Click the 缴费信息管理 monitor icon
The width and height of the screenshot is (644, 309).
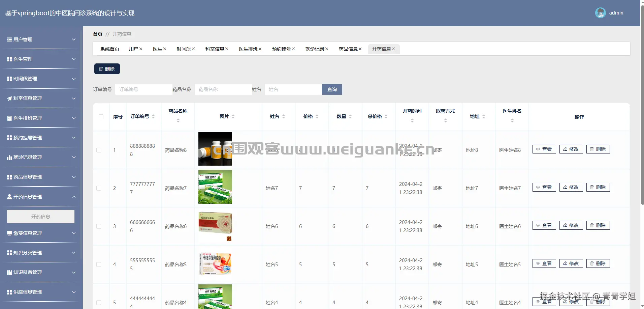(x=9, y=233)
